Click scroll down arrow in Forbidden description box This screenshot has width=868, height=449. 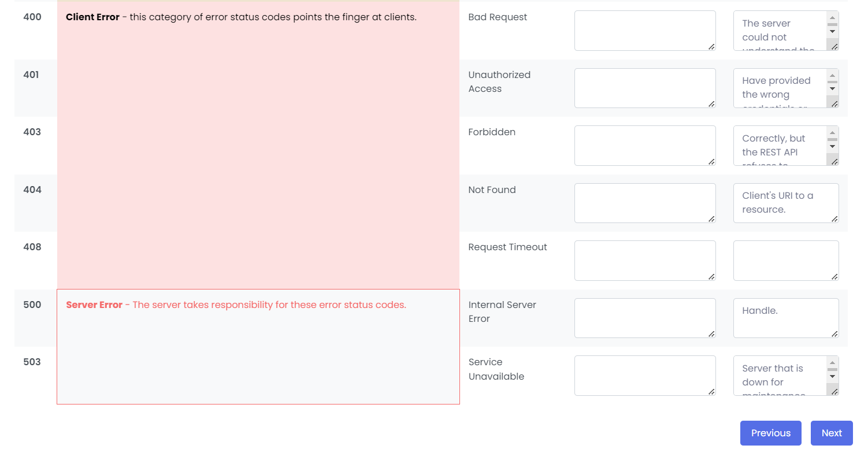(x=832, y=146)
